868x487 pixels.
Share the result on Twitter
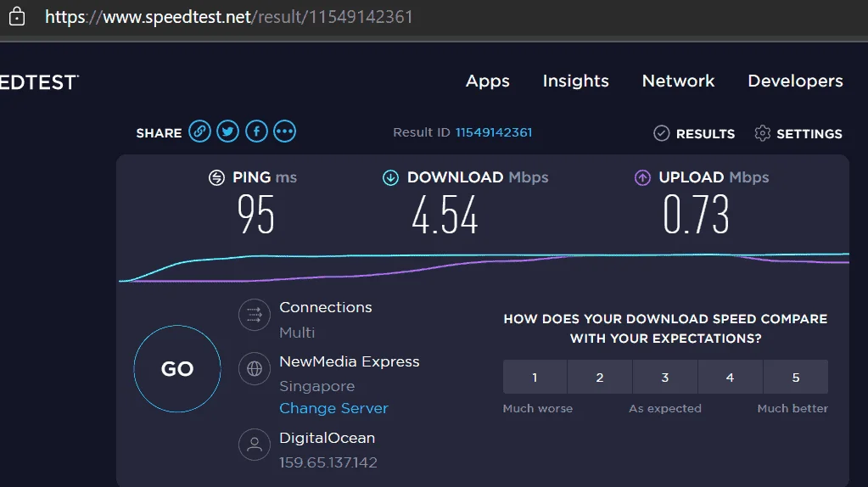[x=227, y=132]
